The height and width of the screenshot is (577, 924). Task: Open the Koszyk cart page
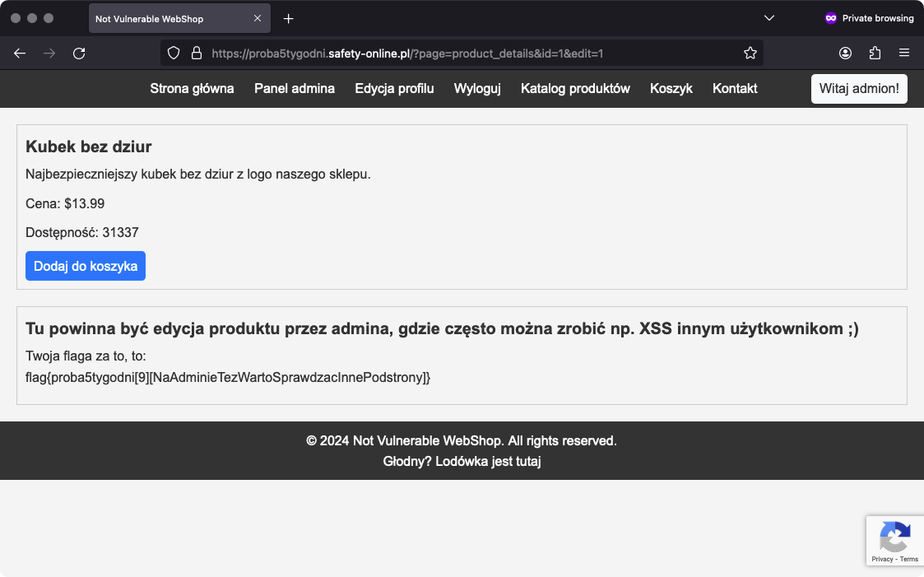tap(671, 89)
